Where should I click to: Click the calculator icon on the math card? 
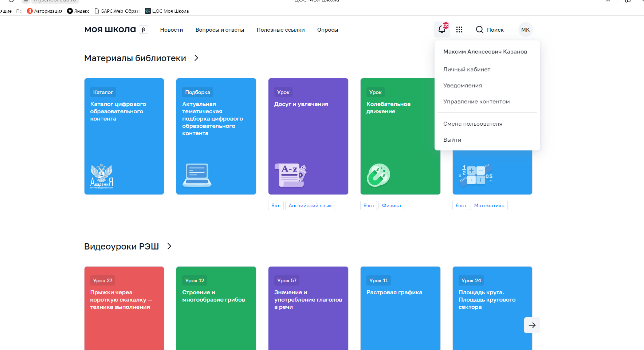pos(476,175)
